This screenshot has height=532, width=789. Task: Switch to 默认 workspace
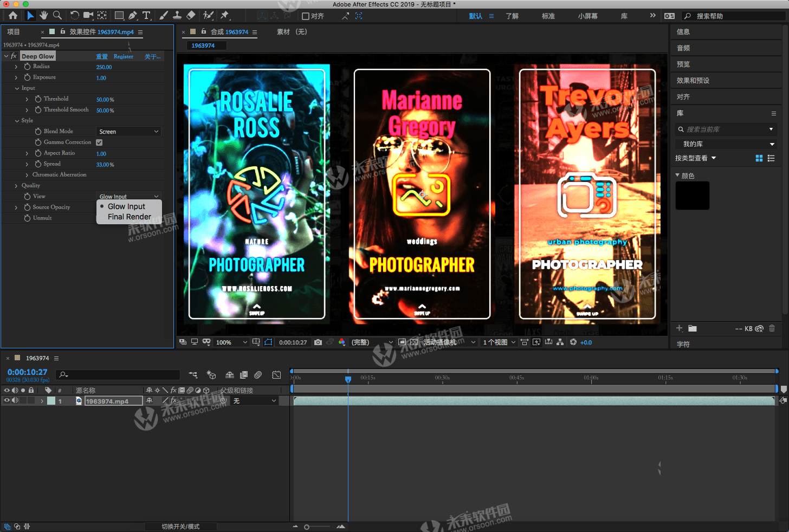pyautogui.click(x=476, y=16)
